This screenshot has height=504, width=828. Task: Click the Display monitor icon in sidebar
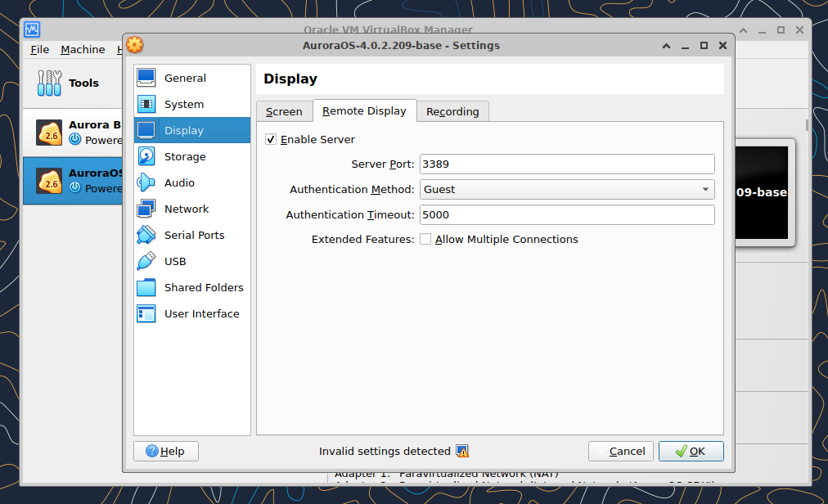146,130
